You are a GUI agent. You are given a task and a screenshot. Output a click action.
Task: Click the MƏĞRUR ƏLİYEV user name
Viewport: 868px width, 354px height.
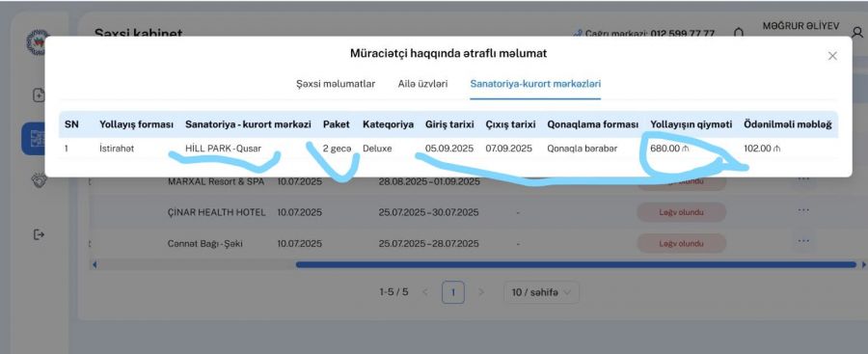point(800,26)
